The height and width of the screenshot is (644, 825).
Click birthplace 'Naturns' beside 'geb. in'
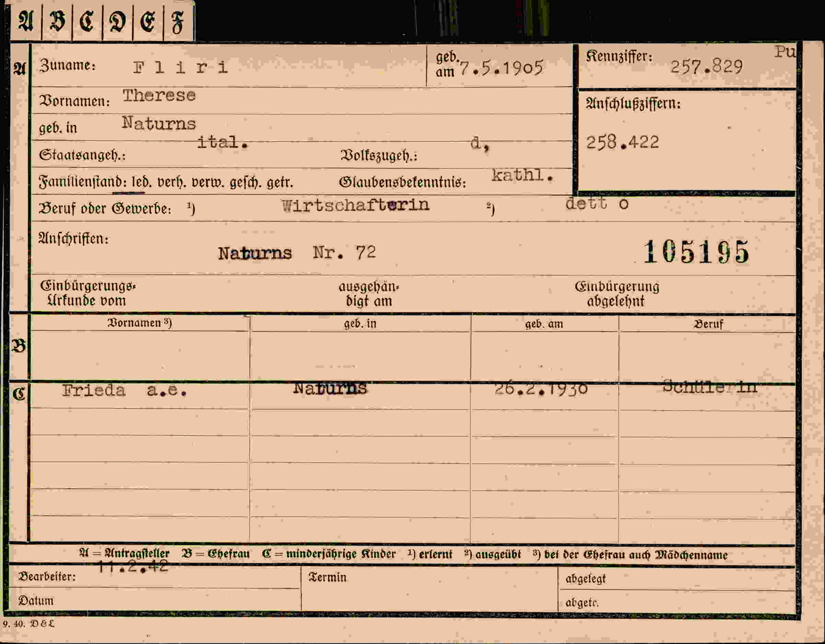(159, 124)
